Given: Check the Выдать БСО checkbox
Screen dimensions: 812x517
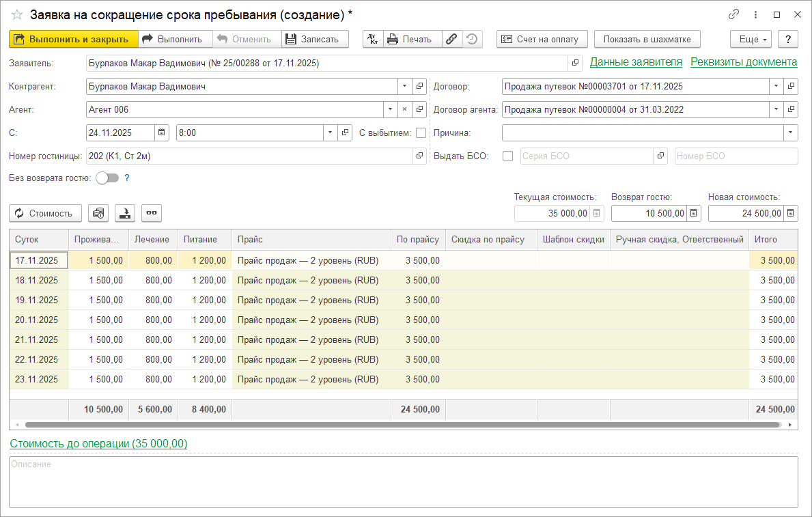Looking at the screenshot, I should click(x=507, y=156).
